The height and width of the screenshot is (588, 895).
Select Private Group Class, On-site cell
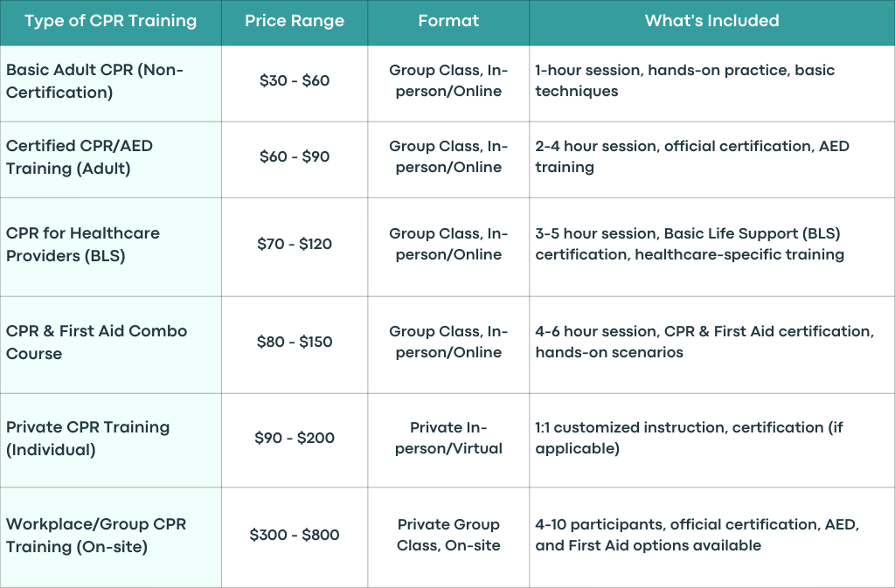(x=448, y=536)
